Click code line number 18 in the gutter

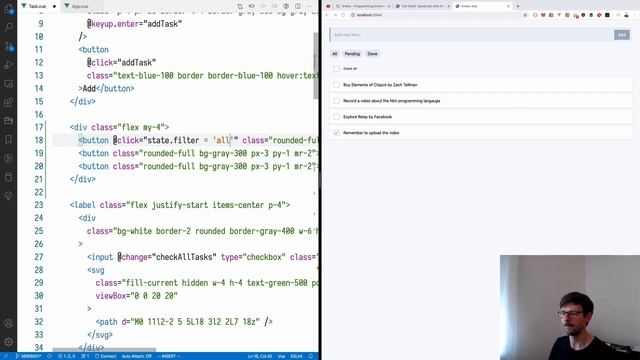(x=39, y=140)
